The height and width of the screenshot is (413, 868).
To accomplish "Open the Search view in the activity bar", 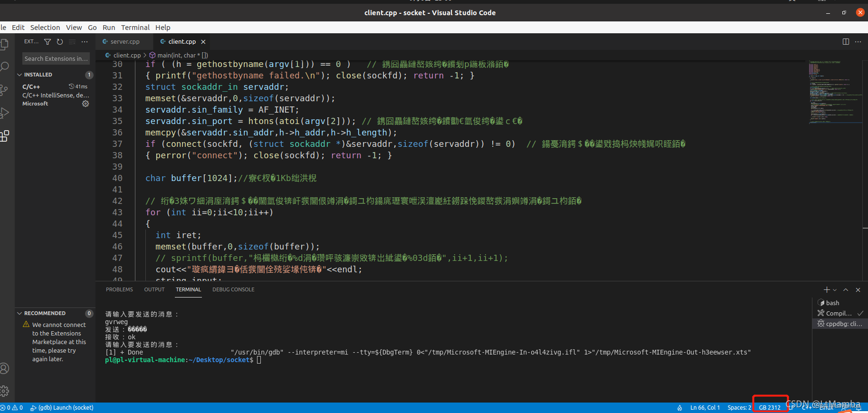I will pos(4,67).
